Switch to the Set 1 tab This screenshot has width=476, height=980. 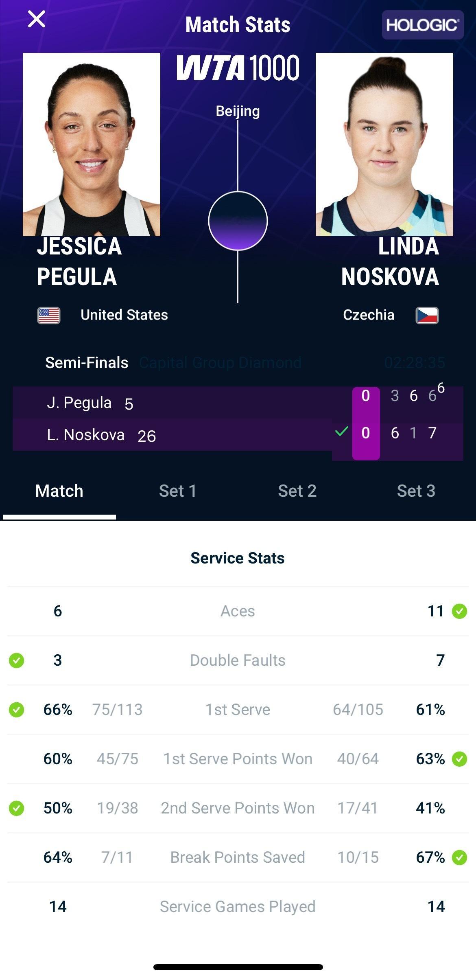(x=178, y=491)
